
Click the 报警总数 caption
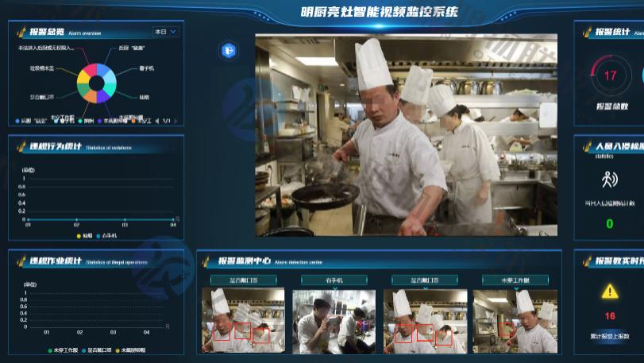click(x=612, y=106)
